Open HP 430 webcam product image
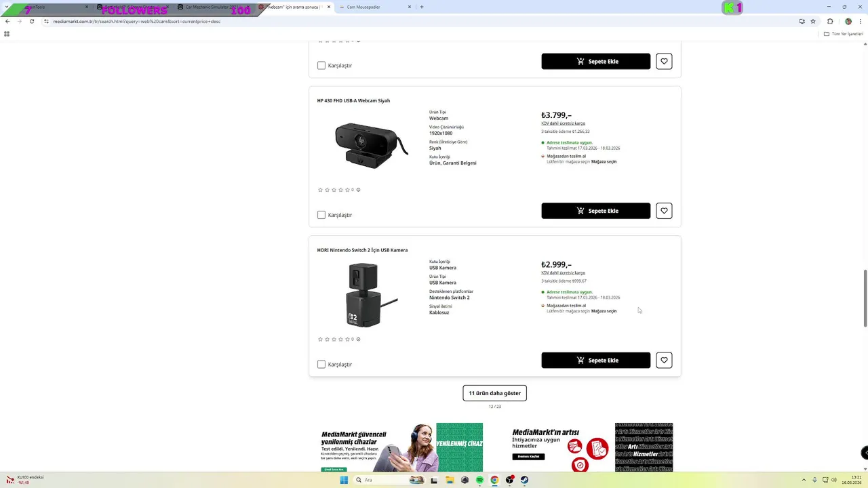 point(371,144)
